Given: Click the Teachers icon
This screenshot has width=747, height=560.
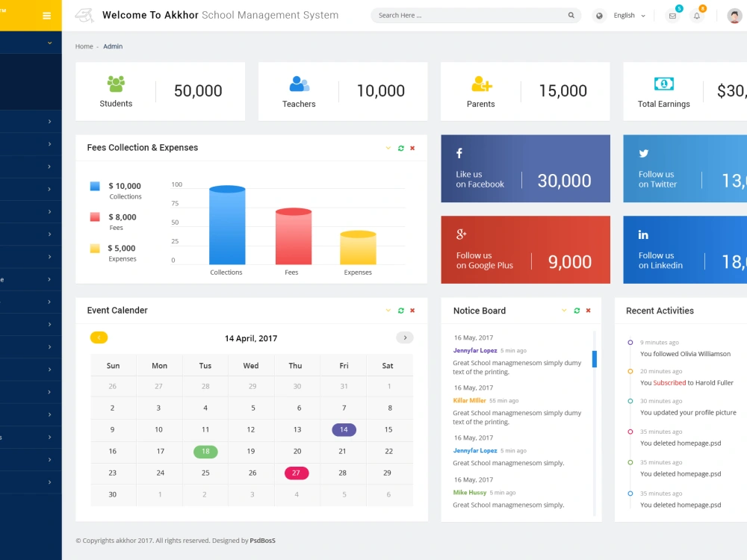Looking at the screenshot, I should (300, 84).
